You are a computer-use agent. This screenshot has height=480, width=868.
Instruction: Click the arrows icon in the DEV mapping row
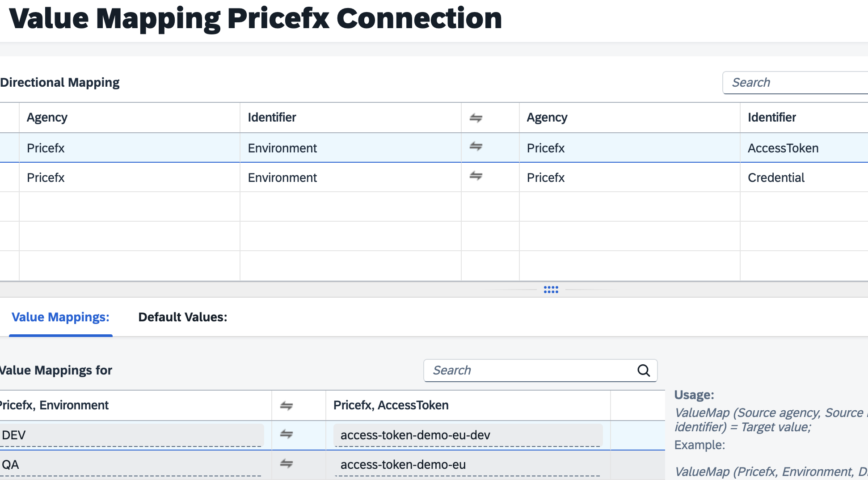click(x=287, y=434)
